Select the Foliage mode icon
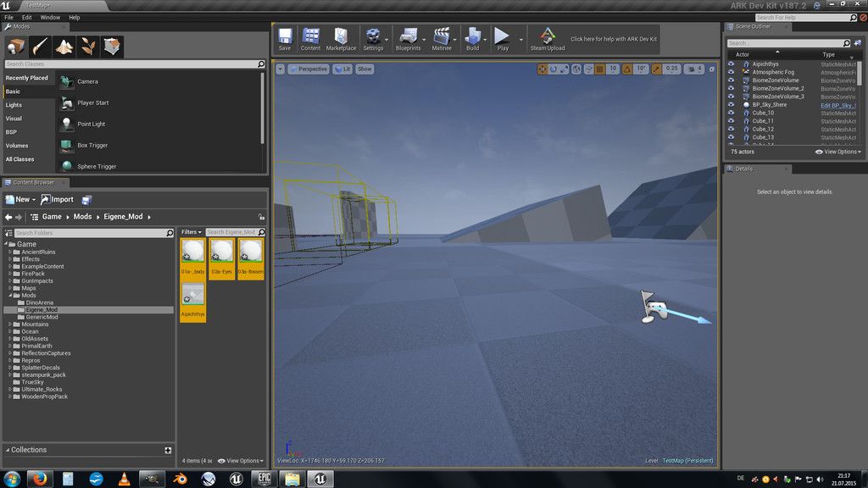 (x=88, y=47)
